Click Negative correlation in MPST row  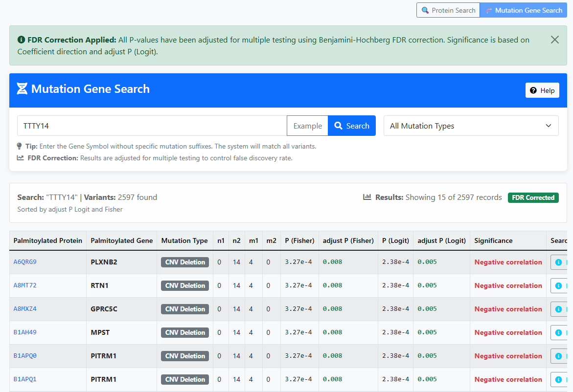click(508, 332)
